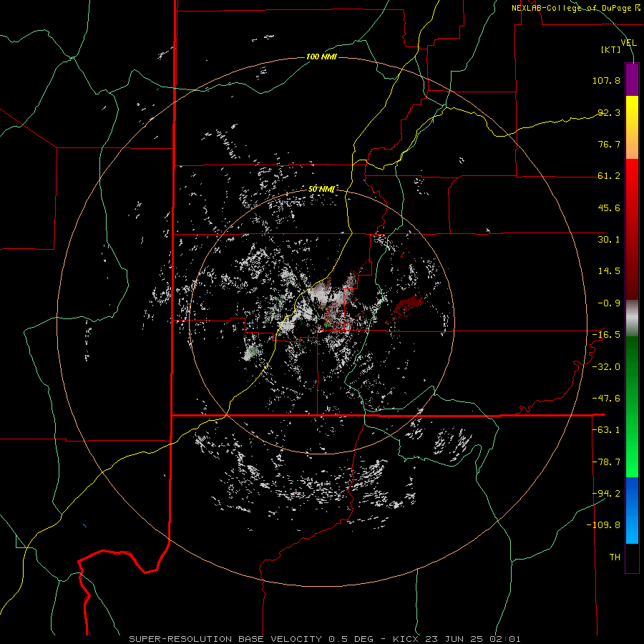This screenshot has width=644, height=644.
Task: Select the 92.3 value on velocity scale
Action: point(609,112)
